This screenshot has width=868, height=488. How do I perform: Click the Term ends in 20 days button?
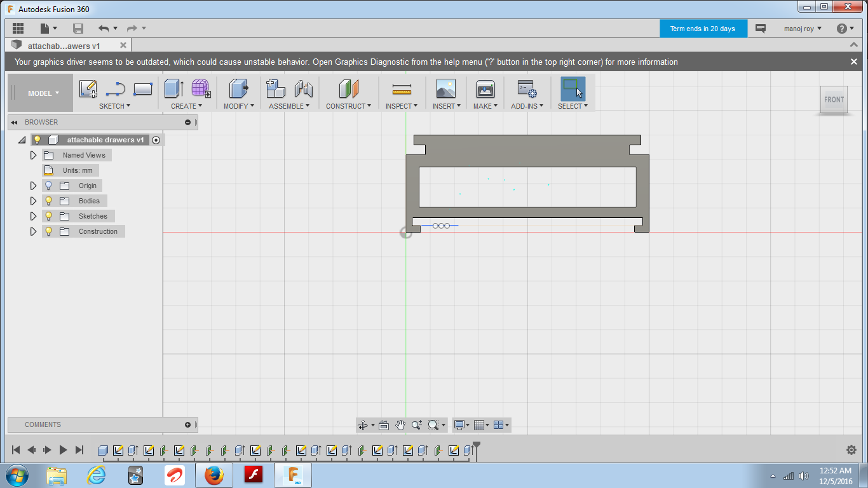tap(703, 28)
